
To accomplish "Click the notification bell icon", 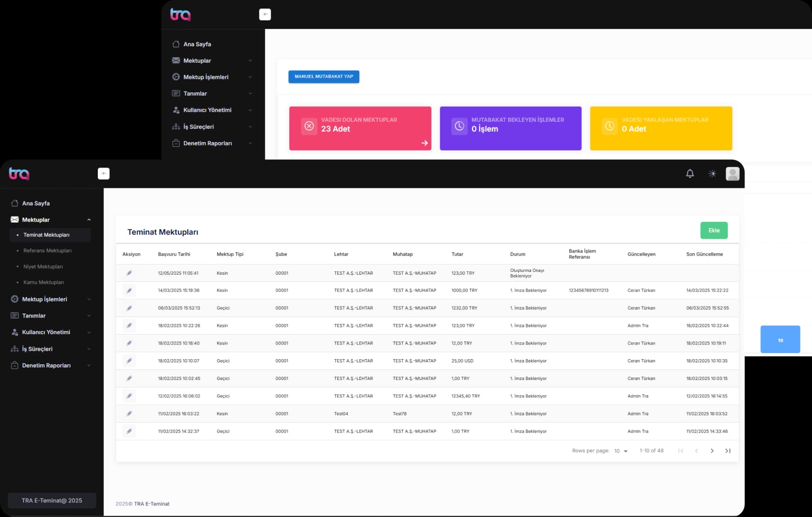I will pos(690,174).
